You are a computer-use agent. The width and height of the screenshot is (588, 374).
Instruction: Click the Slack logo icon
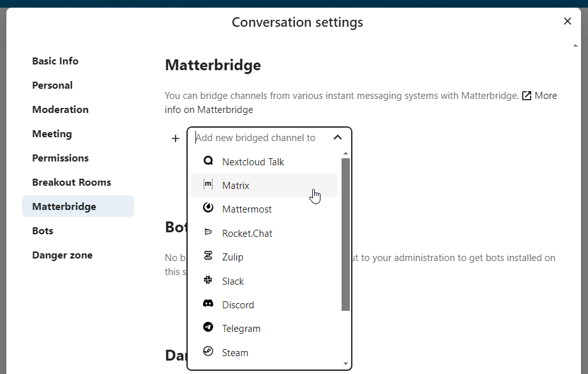[207, 281]
